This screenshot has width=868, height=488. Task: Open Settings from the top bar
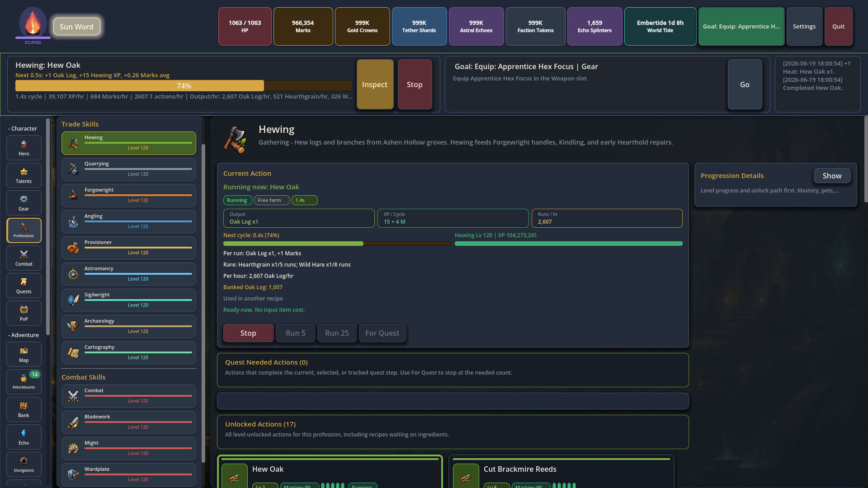click(804, 26)
